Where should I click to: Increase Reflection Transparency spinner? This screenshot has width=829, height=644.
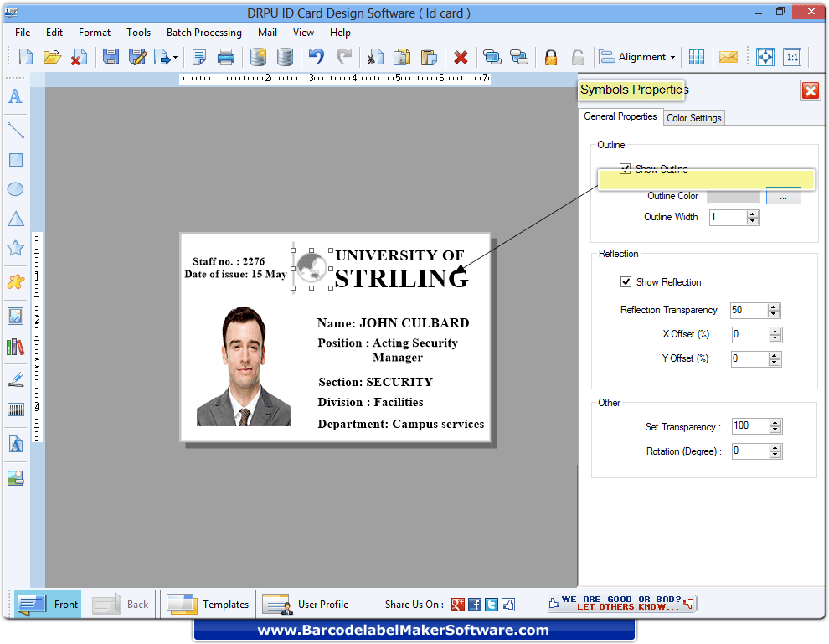774,307
